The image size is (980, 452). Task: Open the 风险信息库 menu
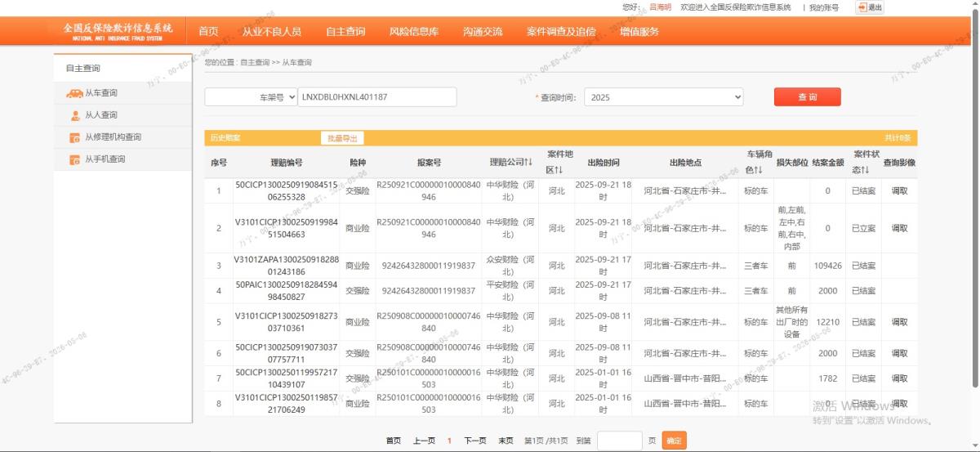(414, 32)
